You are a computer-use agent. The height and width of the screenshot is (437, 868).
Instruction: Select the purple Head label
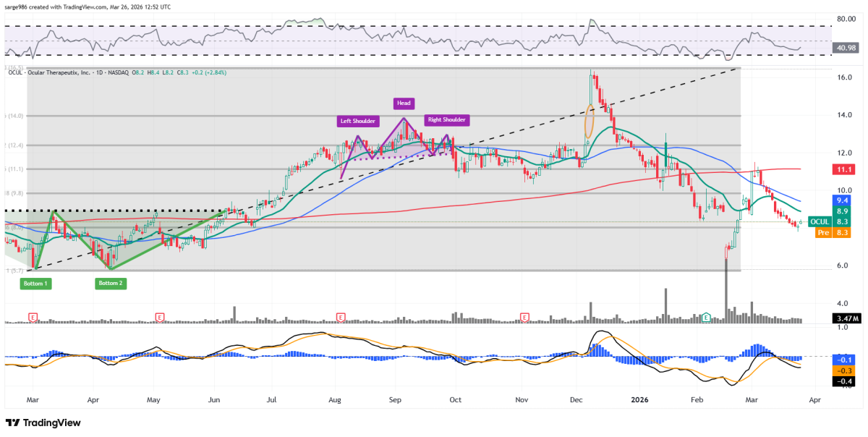(x=404, y=103)
